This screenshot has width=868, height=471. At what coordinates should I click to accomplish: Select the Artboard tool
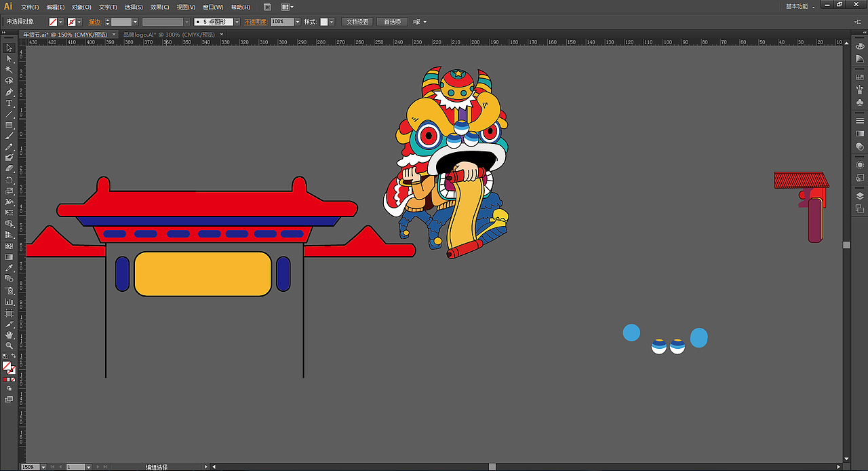[9, 313]
